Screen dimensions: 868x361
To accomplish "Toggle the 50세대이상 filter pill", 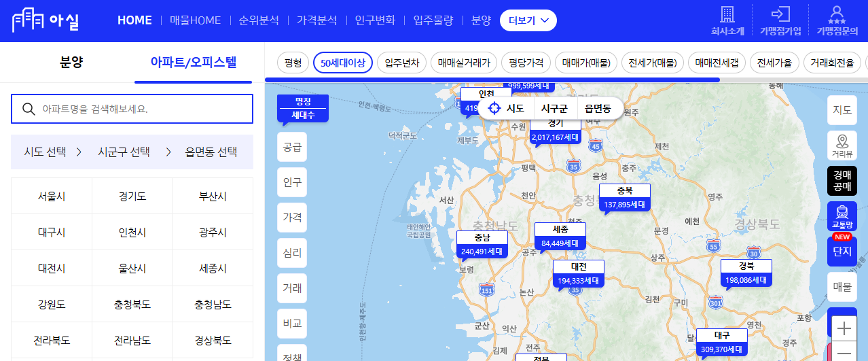I will [x=343, y=63].
